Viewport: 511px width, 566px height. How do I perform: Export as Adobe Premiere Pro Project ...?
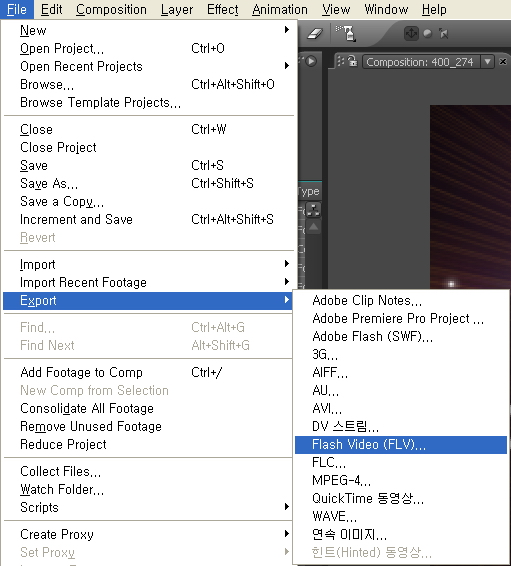401,318
